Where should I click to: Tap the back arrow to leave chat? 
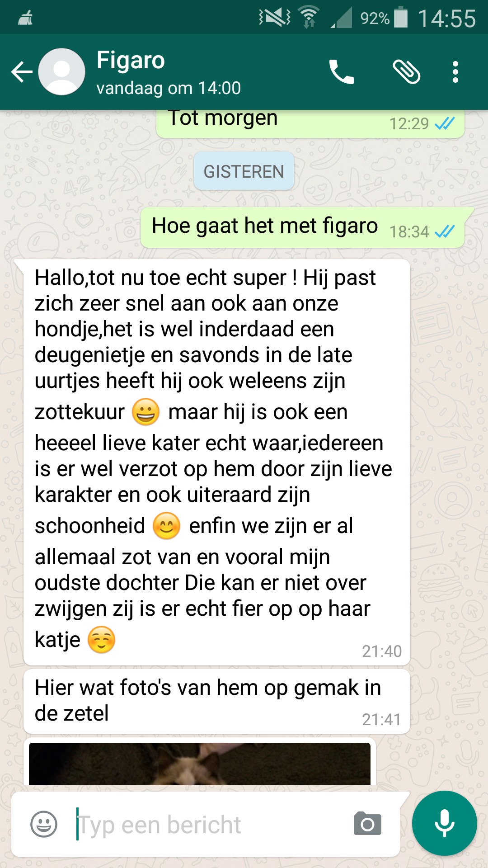click(22, 72)
